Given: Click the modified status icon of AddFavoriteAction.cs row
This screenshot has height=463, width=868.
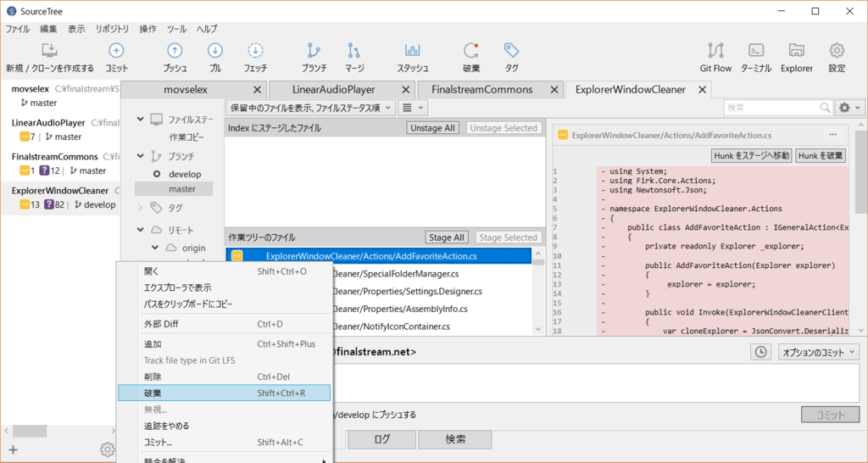Looking at the screenshot, I should pos(237,256).
